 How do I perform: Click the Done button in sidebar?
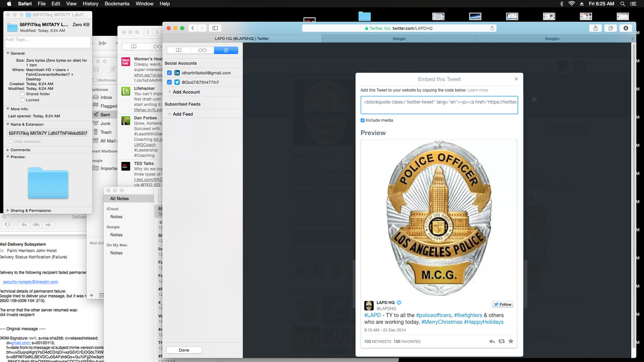(x=184, y=350)
